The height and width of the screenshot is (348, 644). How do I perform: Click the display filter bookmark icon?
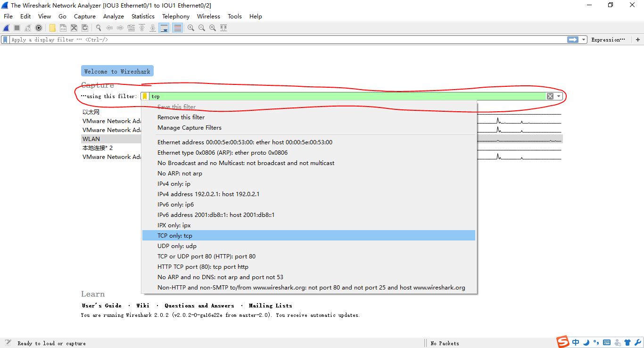[x=5, y=40]
